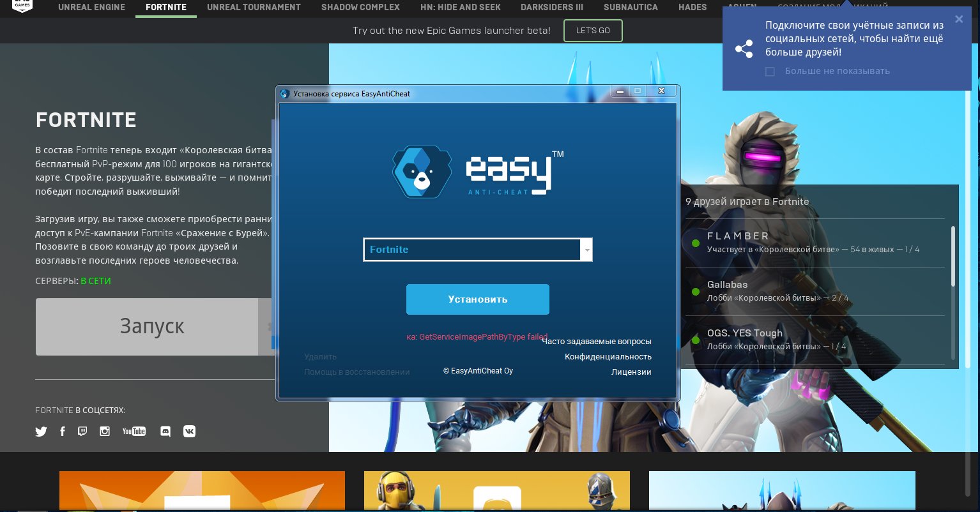Viewport: 980px width, 512px height.
Task: Click the © EasyAntiCheat Oy text
Action: pyautogui.click(x=478, y=371)
